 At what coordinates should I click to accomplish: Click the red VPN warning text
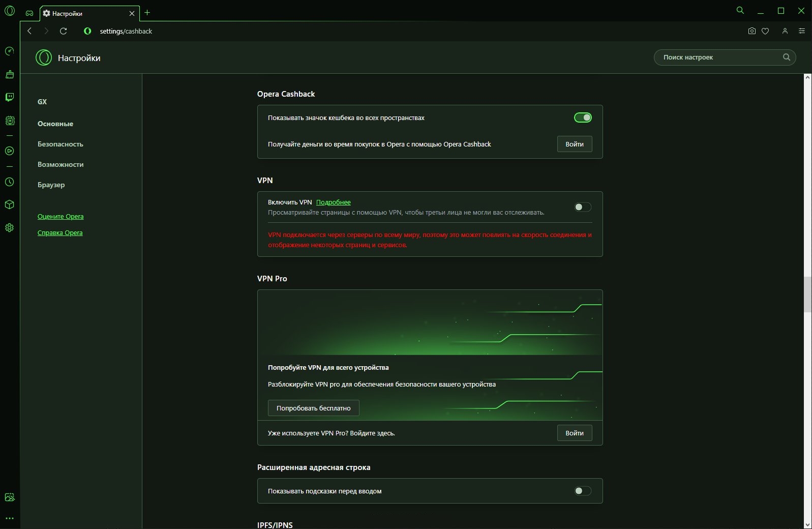pos(430,240)
